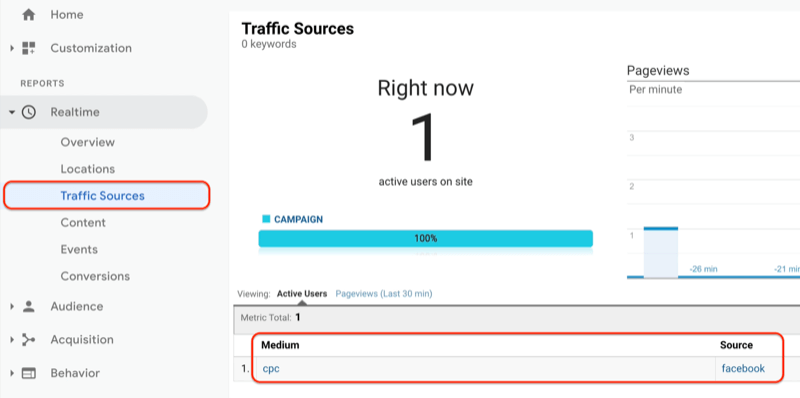Click the CAMPAIGN legend color square
The image size is (800, 398).
point(266,219)
